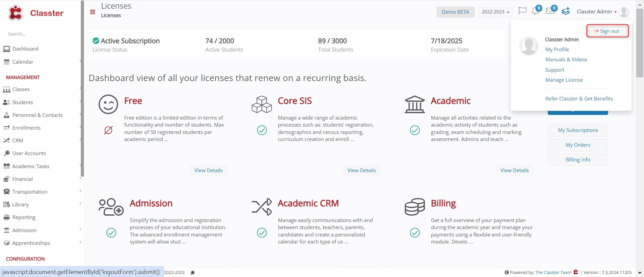Expand the Apprenticeships submenu chevron
The image size is (644, 277).
(80, 242)
